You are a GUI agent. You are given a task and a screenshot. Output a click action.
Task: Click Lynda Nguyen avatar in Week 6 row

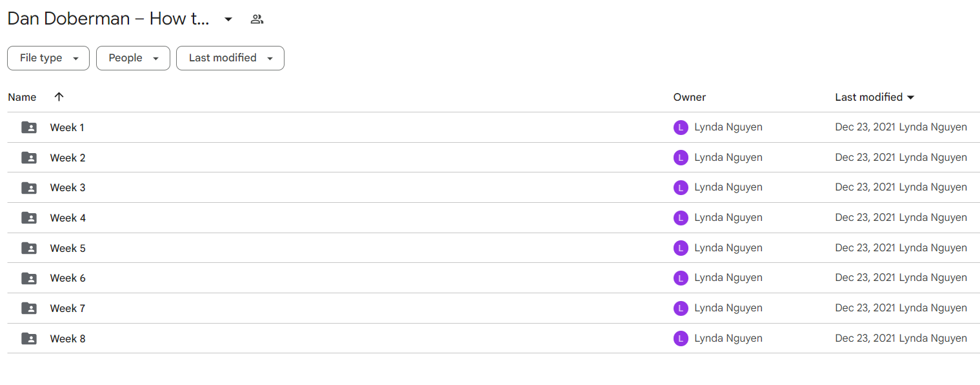coord(681,278)
